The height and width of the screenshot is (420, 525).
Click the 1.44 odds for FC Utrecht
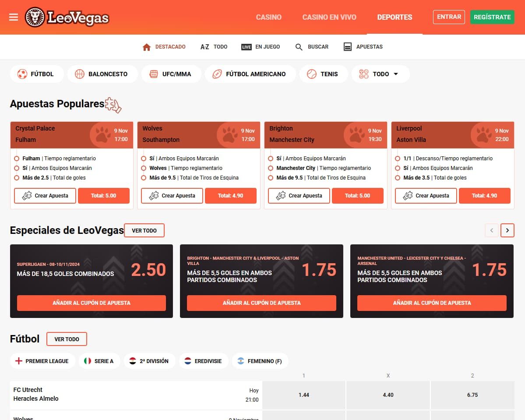tap(303, 394)
